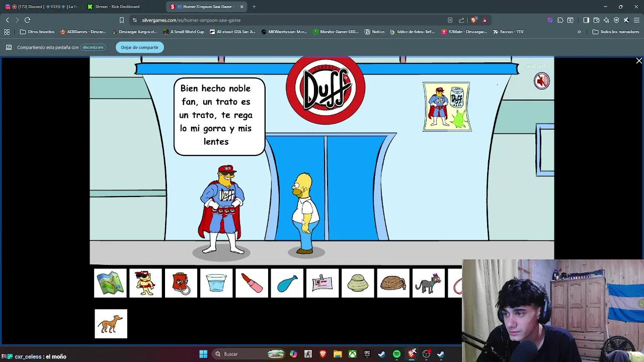
Task: Open Y2Mate bookmark
Action: pyautogui.click(x=464, y=32)
